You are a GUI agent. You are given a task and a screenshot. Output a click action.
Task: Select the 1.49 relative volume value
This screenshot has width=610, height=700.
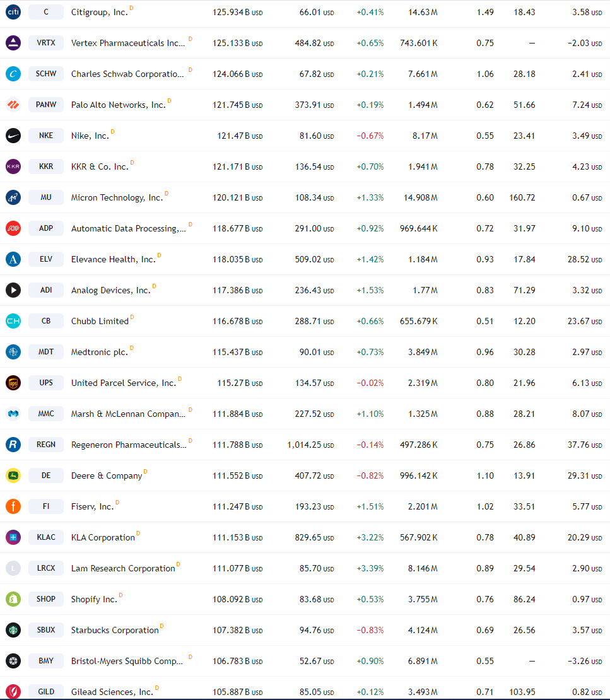[x=485, y=13]
